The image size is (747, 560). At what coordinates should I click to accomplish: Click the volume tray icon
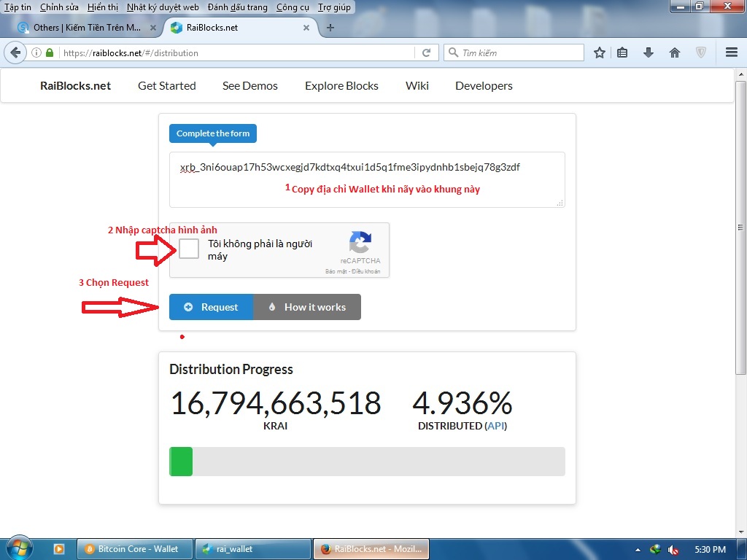point(673,550)
